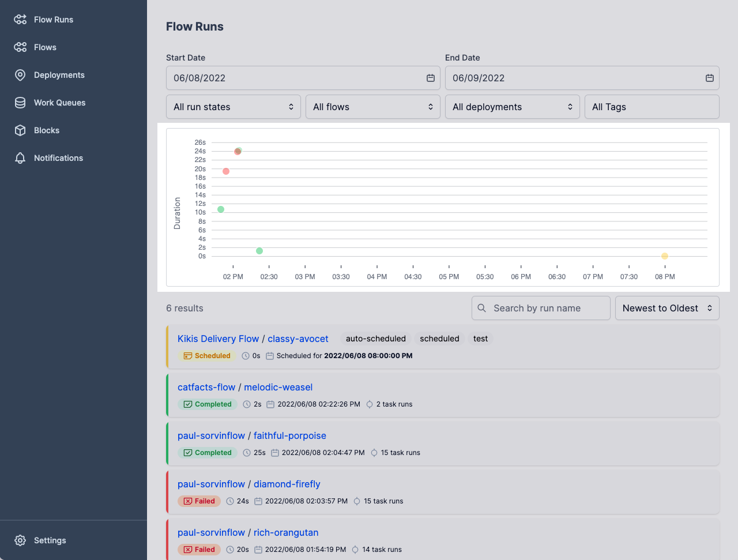The height and width of the screenshot is (560, 738).
Task: Click task runs icon in faithful-porpoise row
Action: [374, 453]
